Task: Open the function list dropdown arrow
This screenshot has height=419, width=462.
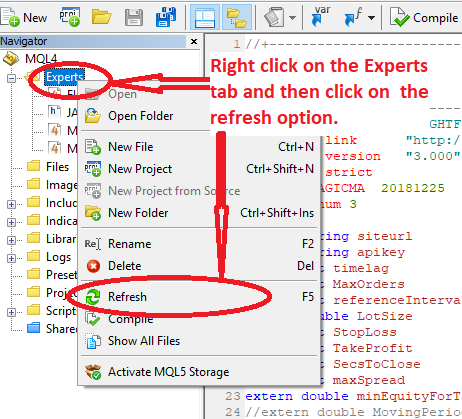Action: pos(371,18)
